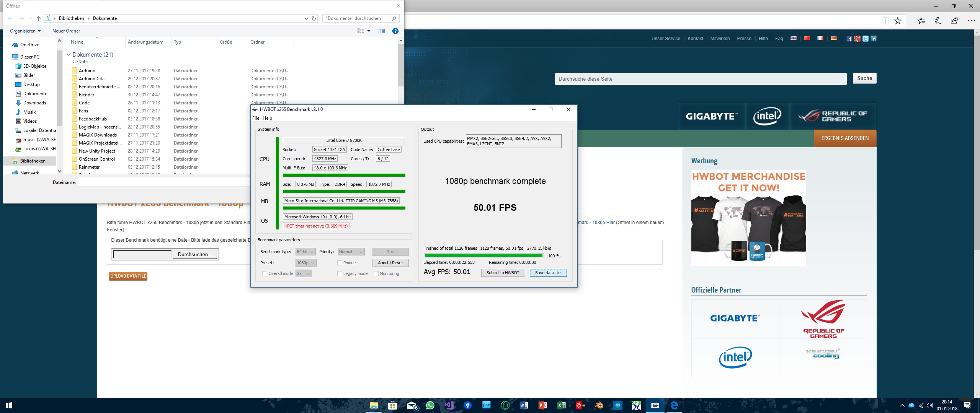Image resolution: width=980 pixels, height=413 pixels.
Task: Select the Arduino folder
Action: [87, 71]
